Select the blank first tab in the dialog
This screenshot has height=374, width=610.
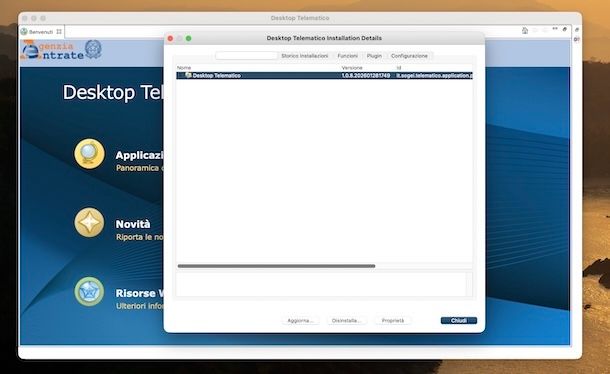coord(246,56)
